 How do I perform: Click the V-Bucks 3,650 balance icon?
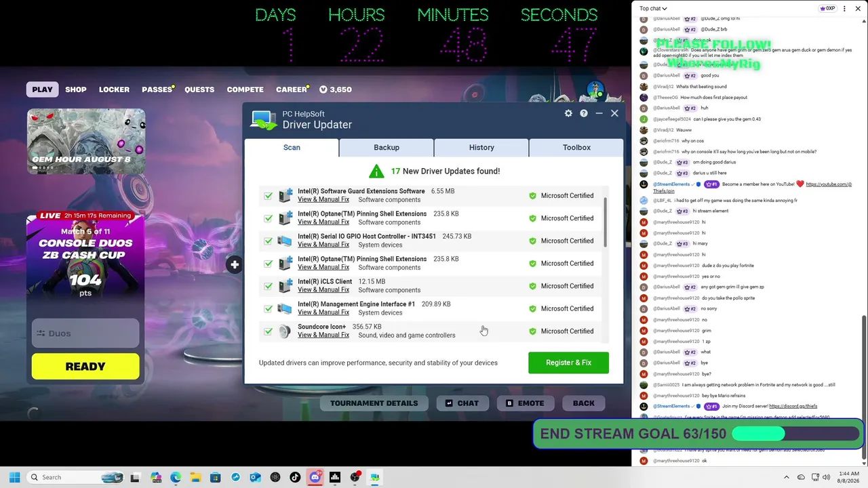[323, 89]
